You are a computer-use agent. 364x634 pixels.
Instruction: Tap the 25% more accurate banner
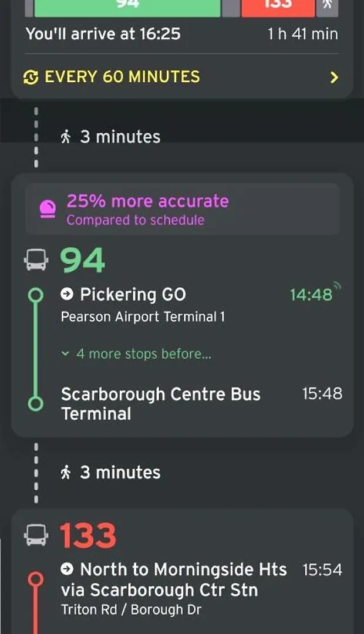pos(182,210)
